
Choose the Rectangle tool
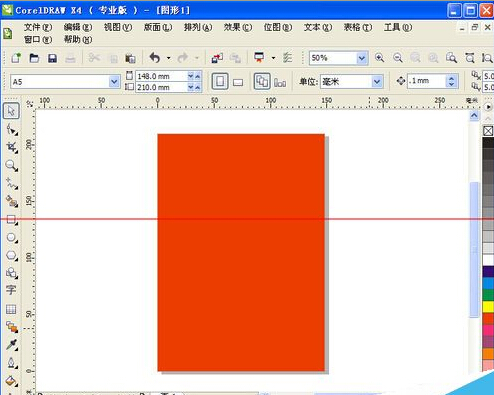click(11, 220)
